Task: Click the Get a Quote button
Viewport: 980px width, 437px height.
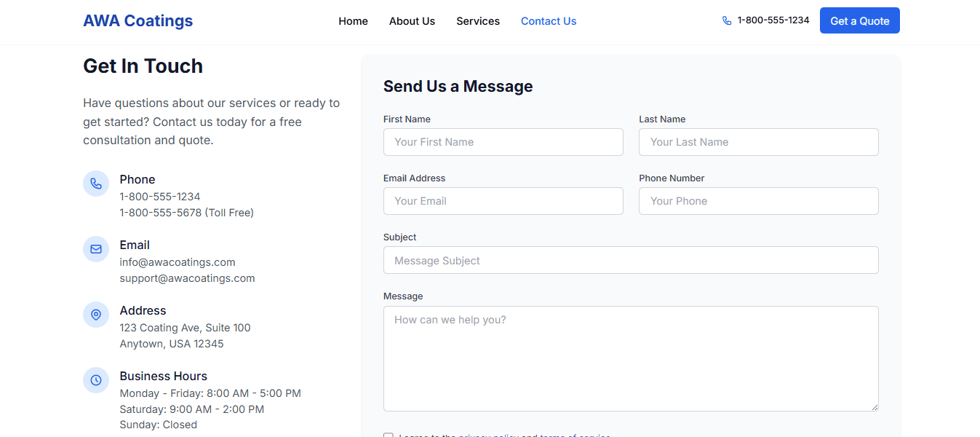Action: pyautogui.click(x=860, y=20)
